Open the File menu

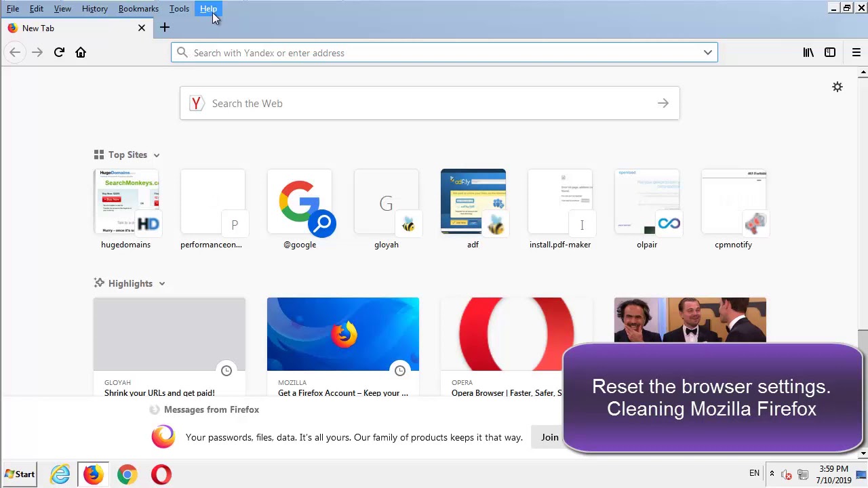point(13,9)
